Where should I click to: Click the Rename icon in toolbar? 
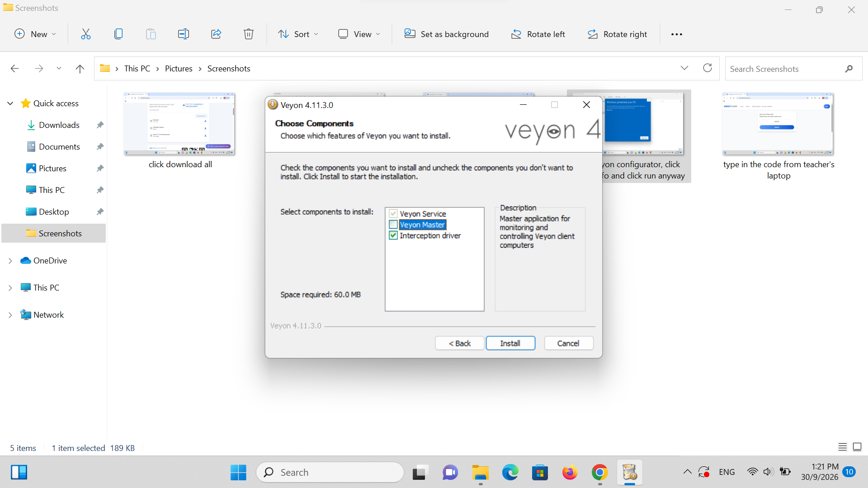[x=184, y=34]
